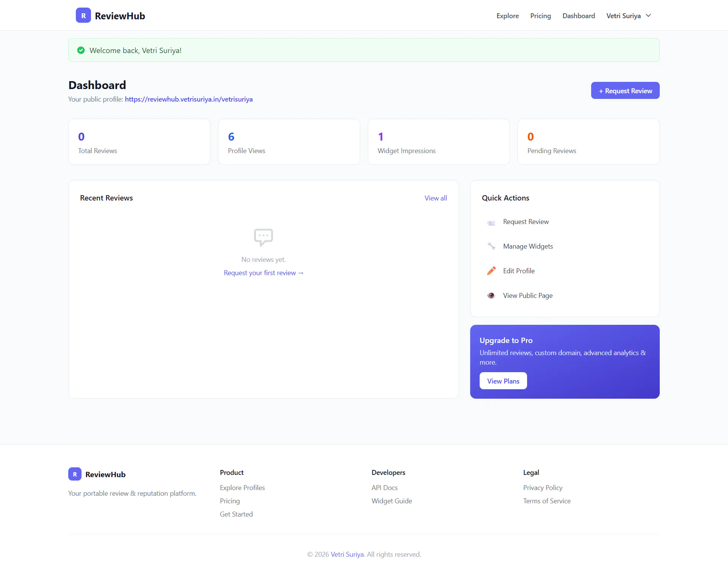
Task: Click Vetri Suriya link in copyright
Action: click(347, 554)
